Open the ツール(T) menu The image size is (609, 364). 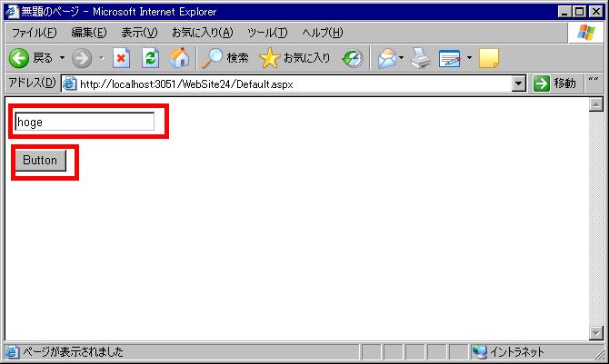pos(267,33)
